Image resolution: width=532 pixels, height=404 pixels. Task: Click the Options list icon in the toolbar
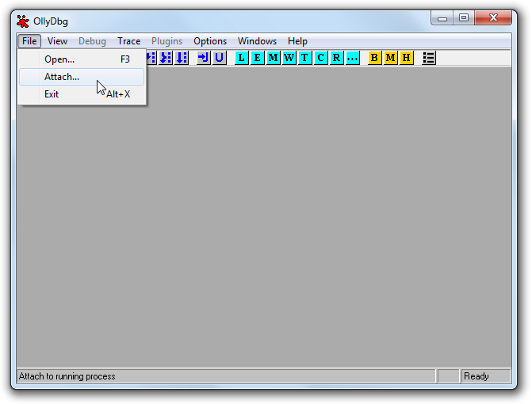[x=429, y=58]
